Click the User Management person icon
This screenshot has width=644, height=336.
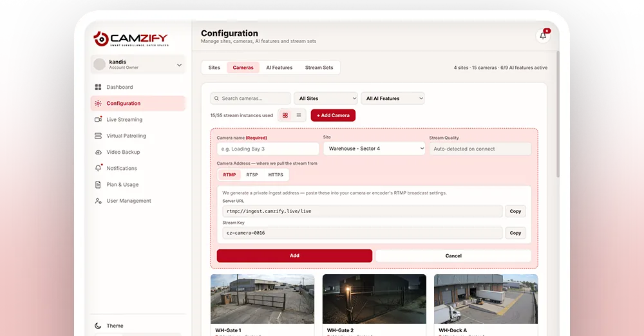coord(98,201)
